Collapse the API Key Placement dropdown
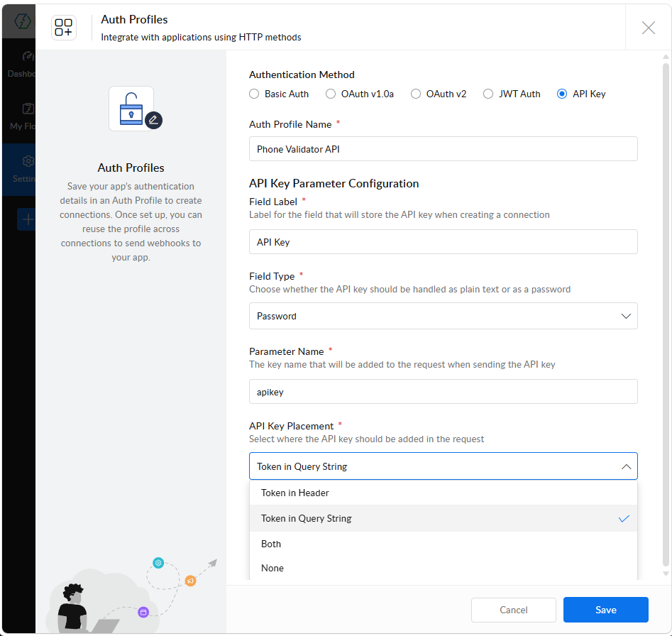This screenshot has width=672, height=636. [443, 466]
